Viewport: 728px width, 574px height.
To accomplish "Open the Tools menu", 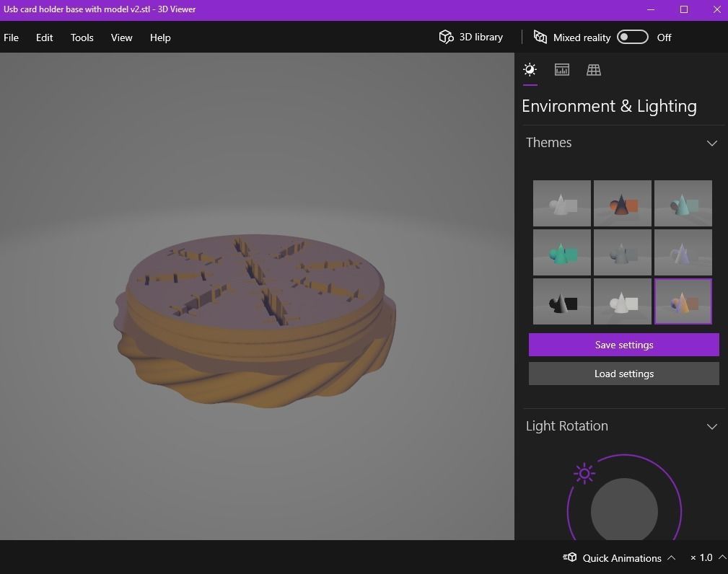I will [x=82, y=37].
